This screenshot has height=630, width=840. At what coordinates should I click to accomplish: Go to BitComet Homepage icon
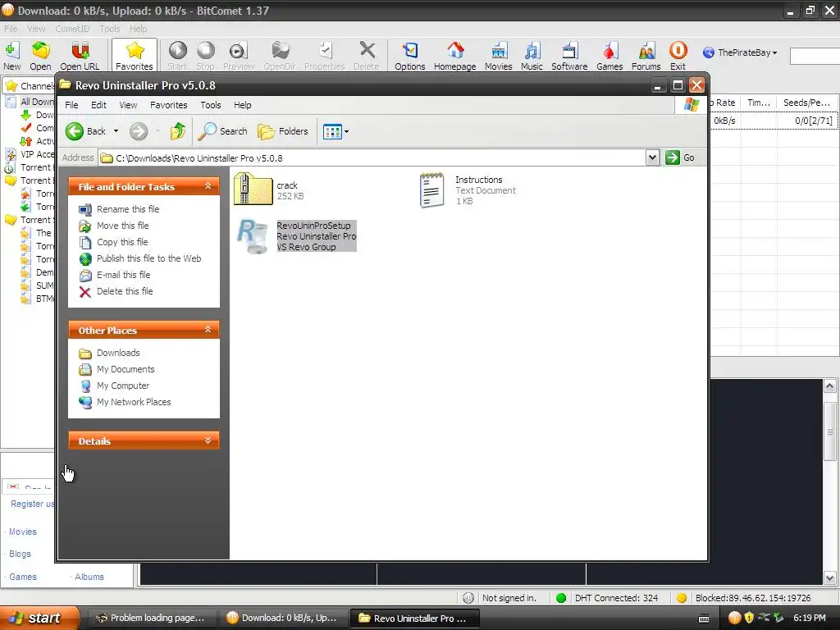454,56
